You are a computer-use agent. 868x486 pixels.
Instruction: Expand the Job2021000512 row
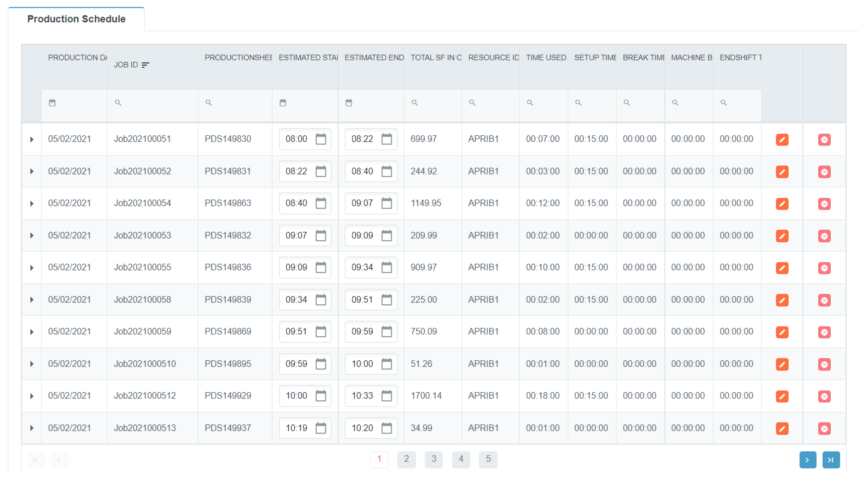pyautogui.click(x=32, y=396)
